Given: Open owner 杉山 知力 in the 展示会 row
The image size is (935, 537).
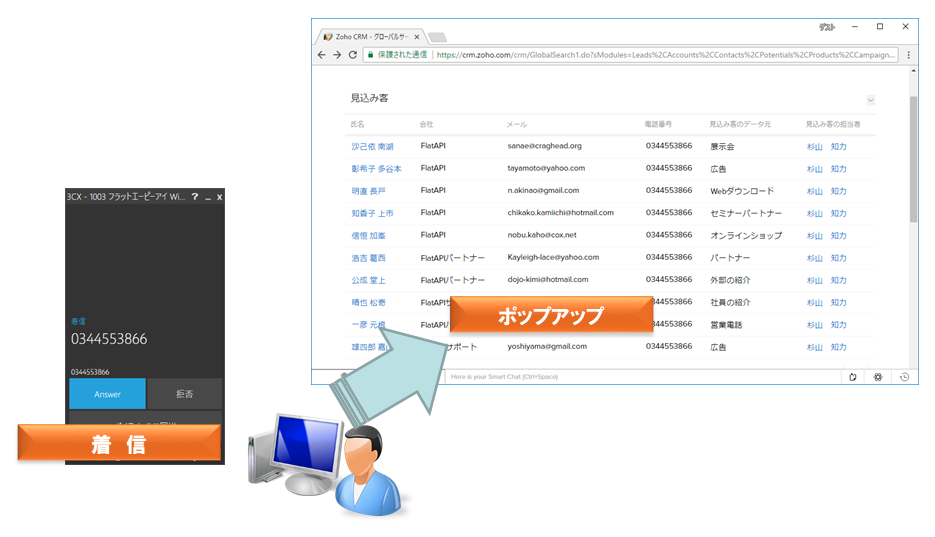Looking at the screenshot, I should (x=826, y=147).
